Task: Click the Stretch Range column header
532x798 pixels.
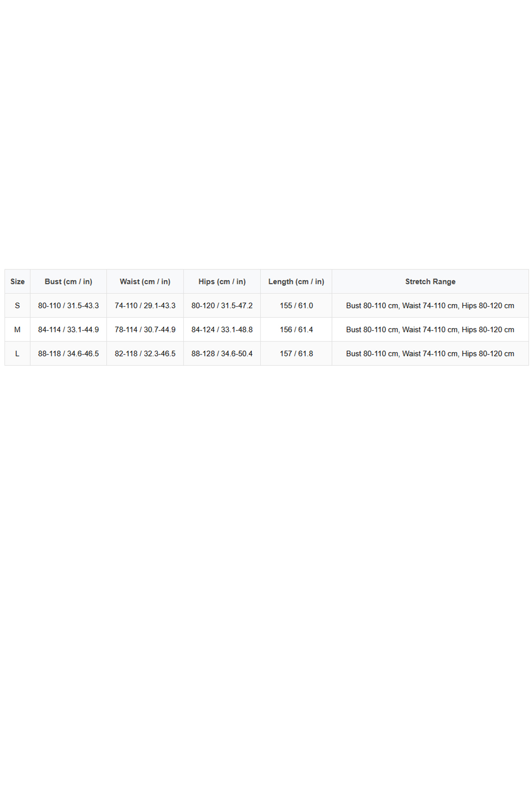Action: 430,282
